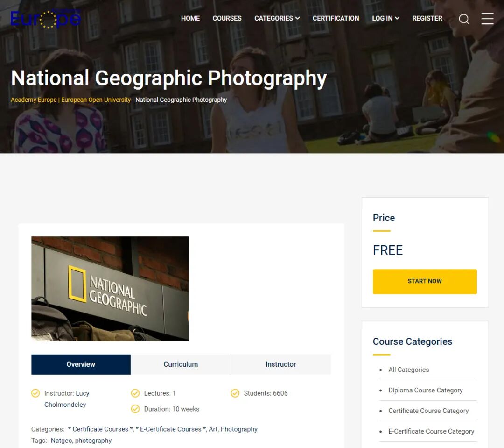504x448 pixels.
Task: Switch to the Instructor tab
Action: click(x=280, y=364)
